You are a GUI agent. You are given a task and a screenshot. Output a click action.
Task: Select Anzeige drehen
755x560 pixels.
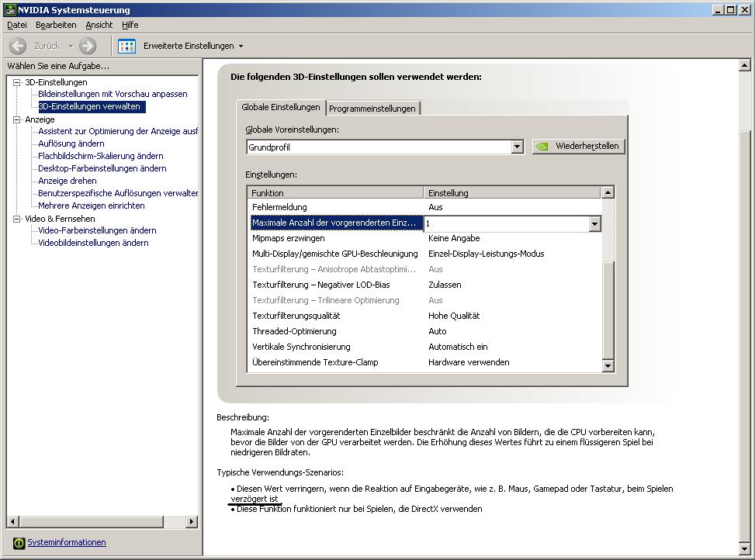point(68,181)
